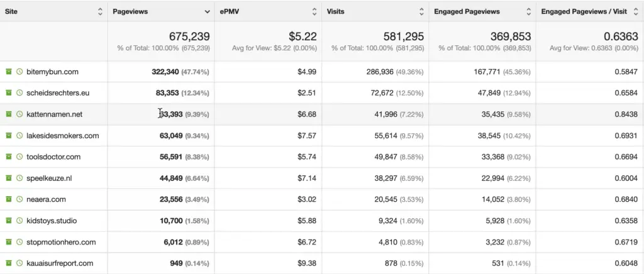644x274 pixels.
Task: Click the Pageviews column header label
Action: [x=130, y=11]
